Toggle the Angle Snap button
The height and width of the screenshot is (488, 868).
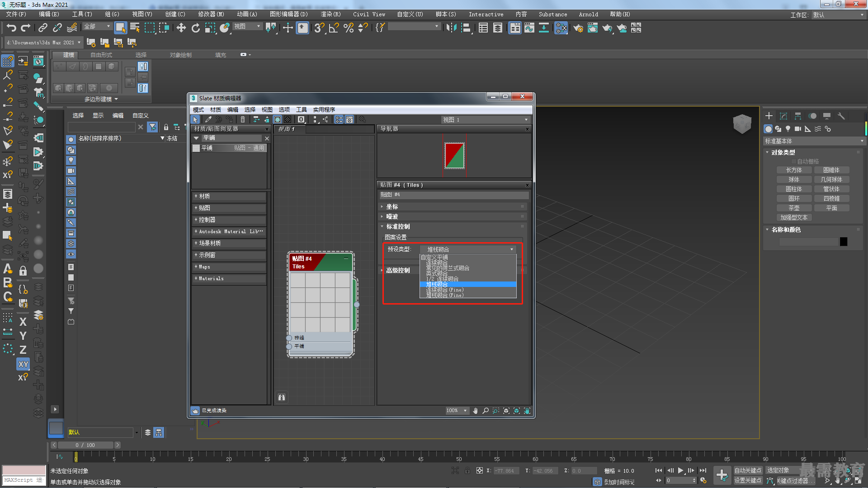[x=334, y=28]
